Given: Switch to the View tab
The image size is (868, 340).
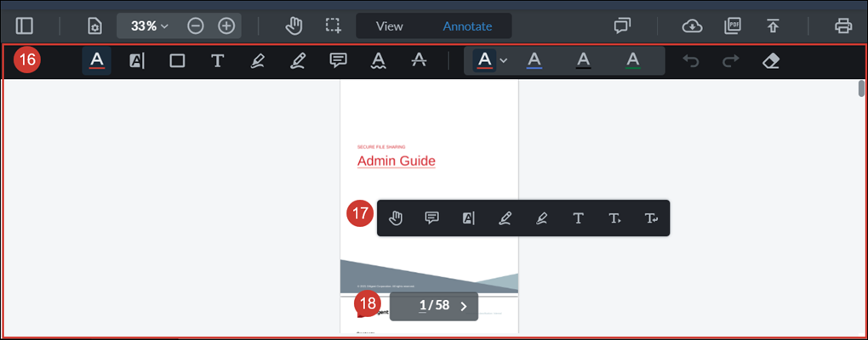Looking at the screenshot, I should pyautogui.click(x=389, y=25).
